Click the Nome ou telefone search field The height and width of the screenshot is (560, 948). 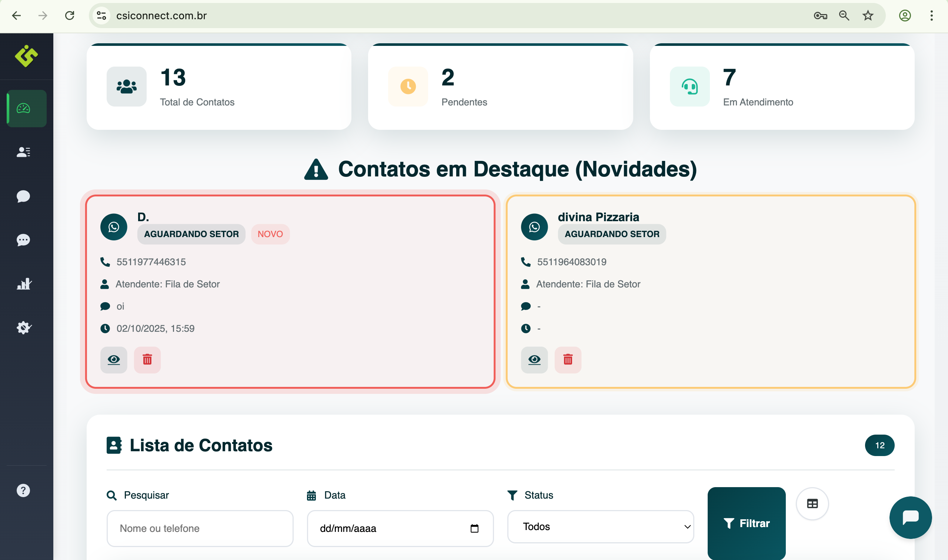click(200, 528)
